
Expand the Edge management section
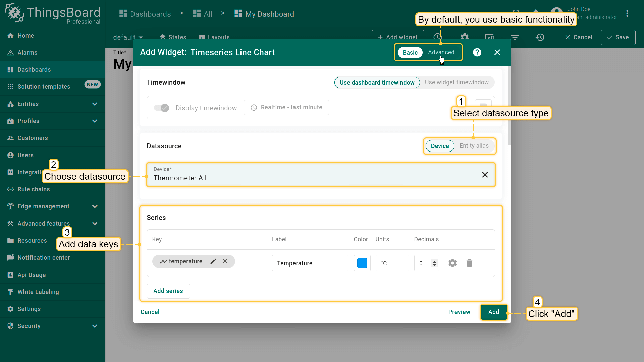[x=95, y=206]
